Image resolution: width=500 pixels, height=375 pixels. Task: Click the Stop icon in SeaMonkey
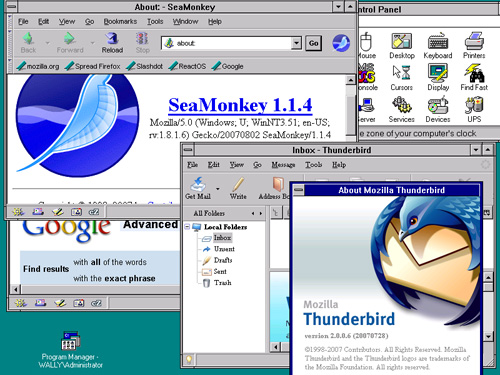pos(142,39)
